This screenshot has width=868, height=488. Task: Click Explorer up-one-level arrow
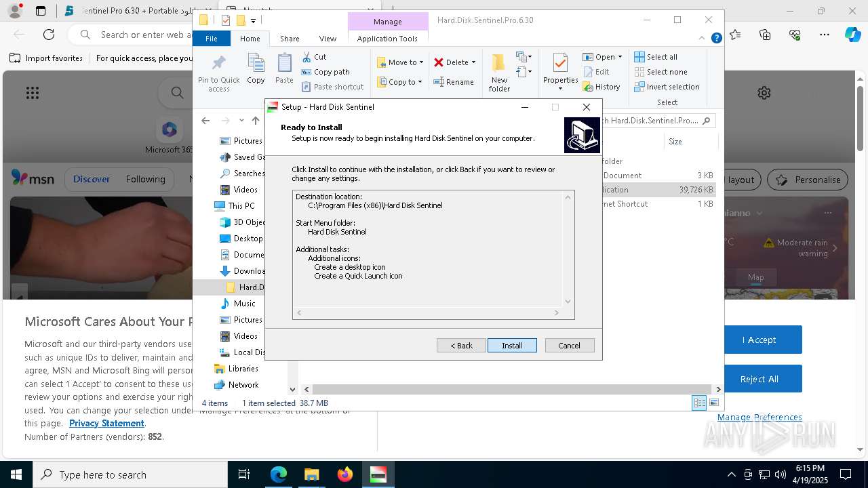[x=256, y=121]
